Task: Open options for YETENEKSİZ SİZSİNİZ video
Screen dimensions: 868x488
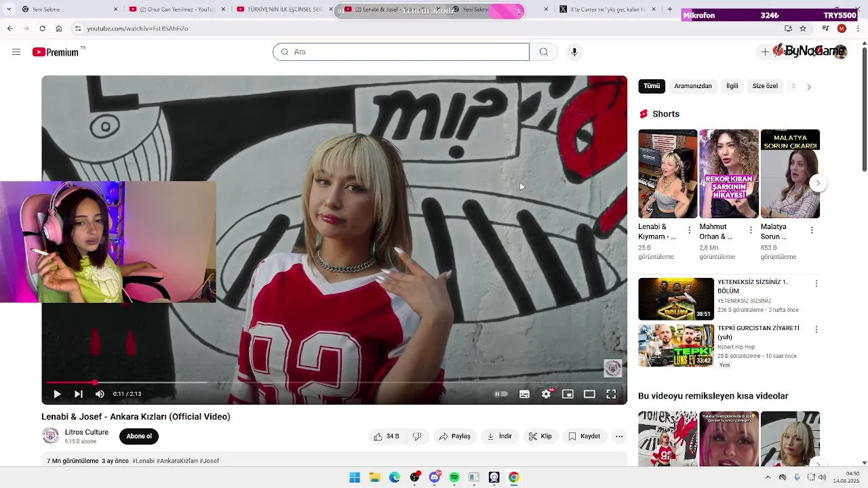Action: click(816, 283)
